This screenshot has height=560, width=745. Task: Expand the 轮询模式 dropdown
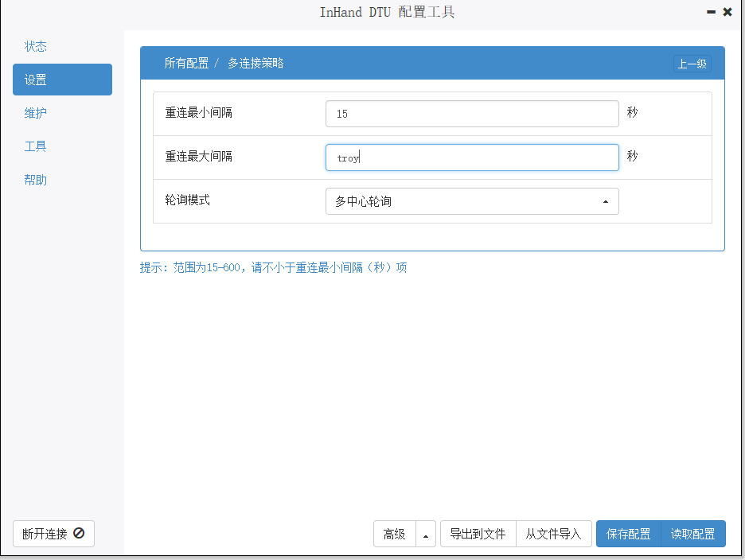click(x=471, y=201)
